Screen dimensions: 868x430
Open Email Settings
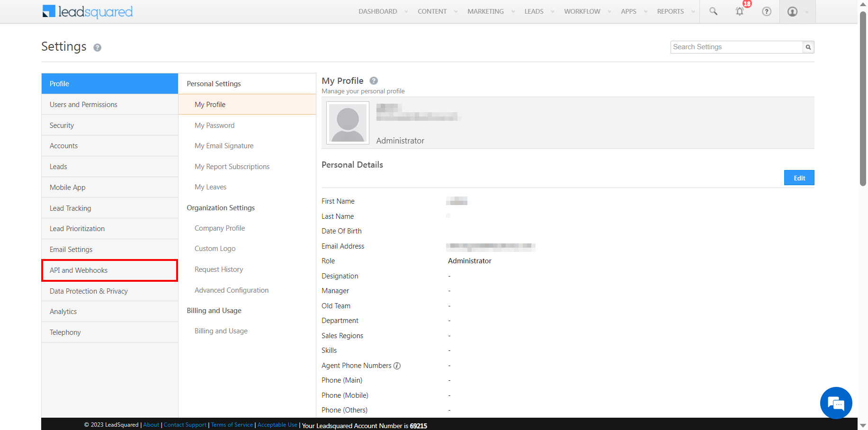(x=110, y=250)
